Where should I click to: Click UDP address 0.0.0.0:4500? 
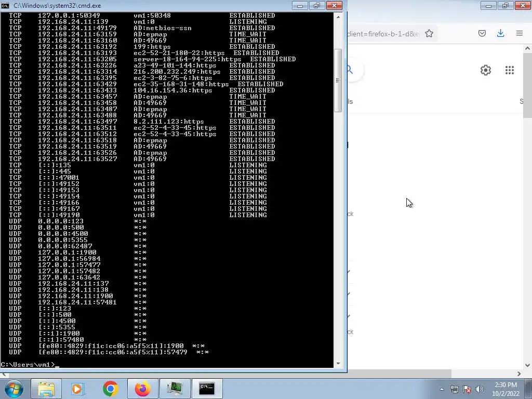63,234
